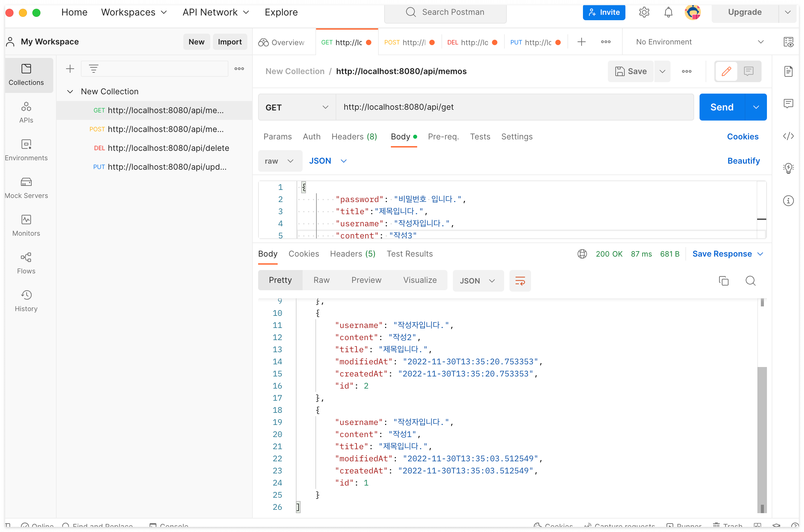Open the Flows sidebar section

click(x=26, y=263)
